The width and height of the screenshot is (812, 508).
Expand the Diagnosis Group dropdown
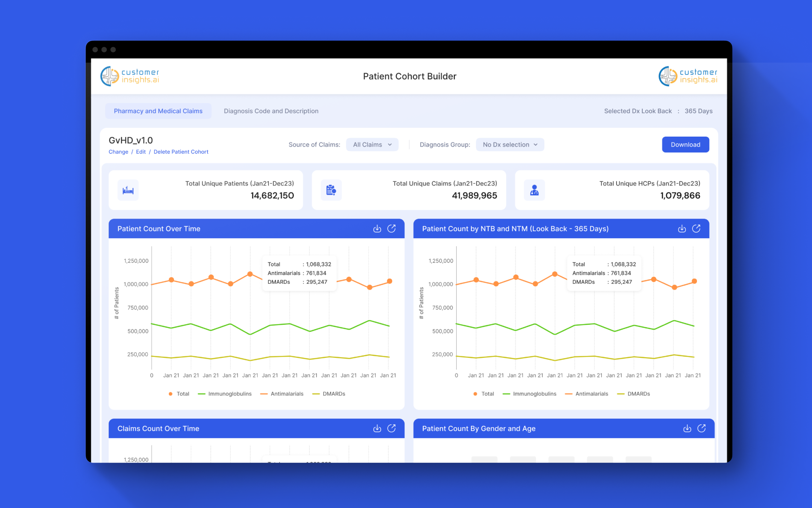[510, 145]
